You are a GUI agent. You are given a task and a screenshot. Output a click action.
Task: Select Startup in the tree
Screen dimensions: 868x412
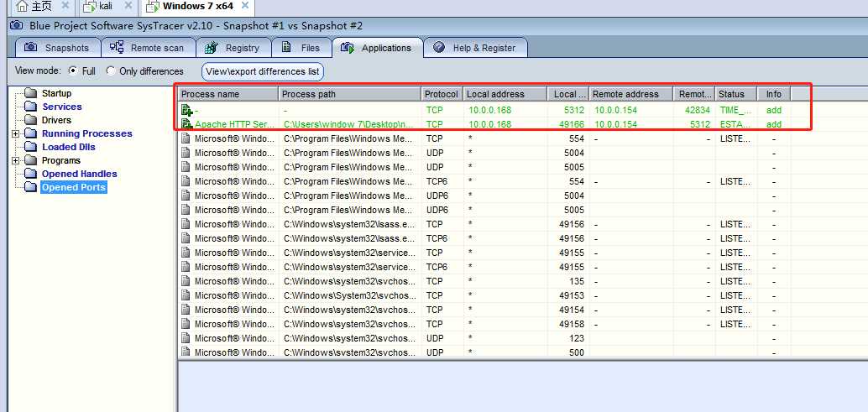[x=56, y=93]
